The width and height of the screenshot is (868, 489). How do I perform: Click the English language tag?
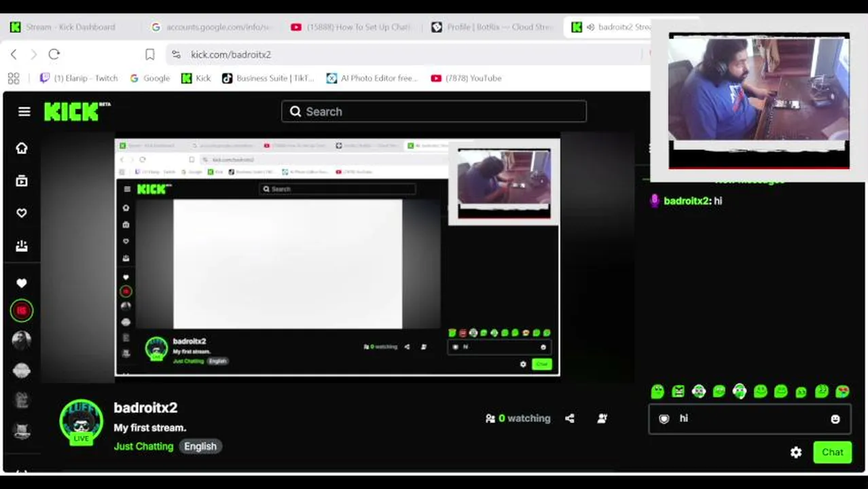click(200, 446)
